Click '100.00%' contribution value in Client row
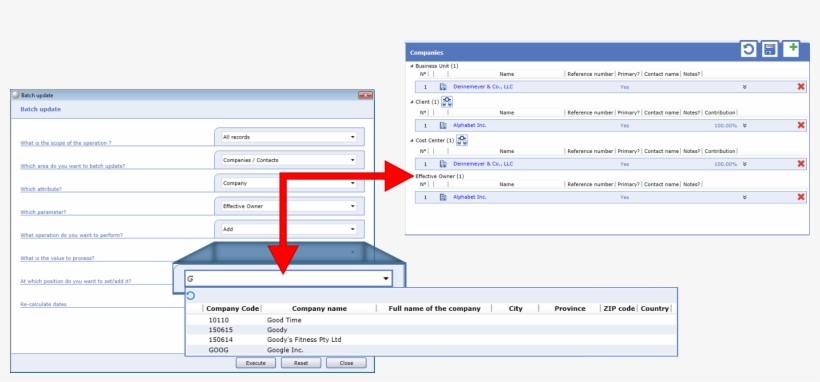The height and width of the screenshot is (382, 820). pos(725,126)
